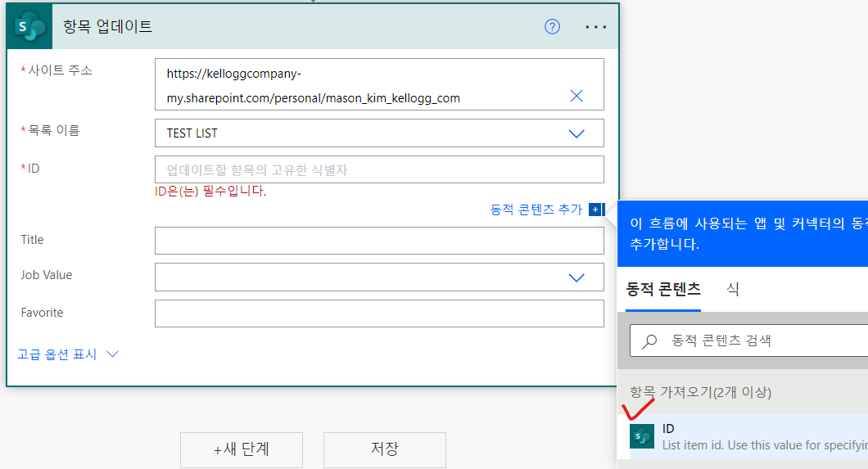Click the magnifier icon in dynamic content search
The image size is (868, 469).
[x=649, y=341]
